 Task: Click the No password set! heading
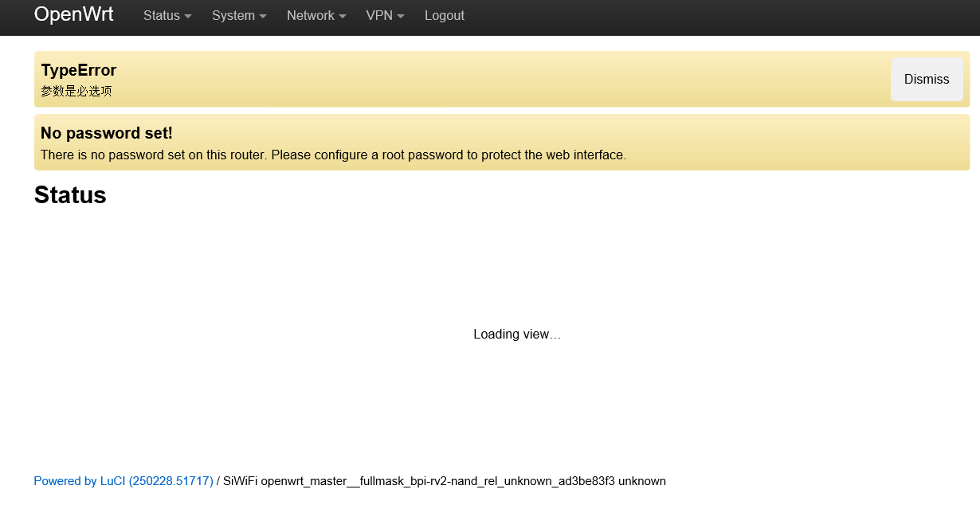[107, 133]
